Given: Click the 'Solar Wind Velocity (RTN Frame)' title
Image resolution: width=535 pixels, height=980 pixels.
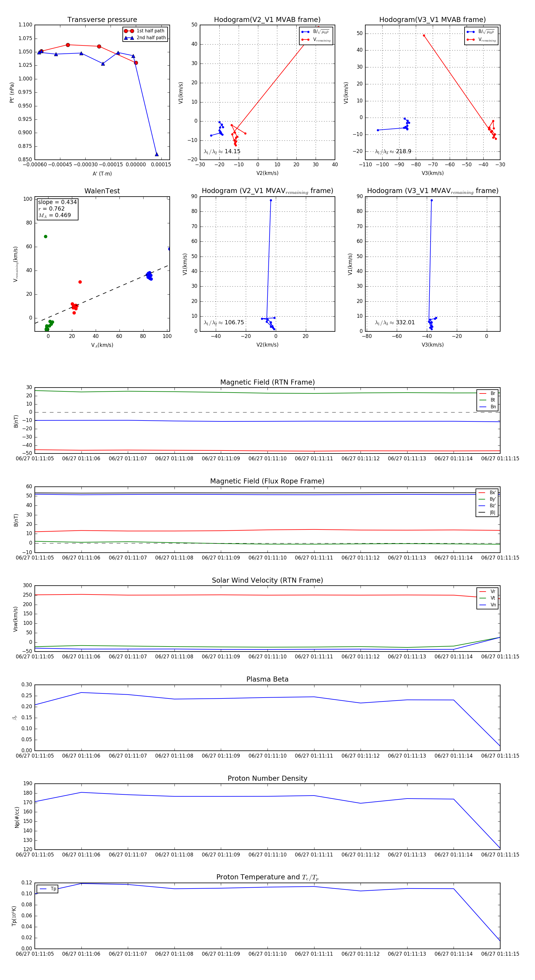Looking at the screenshot, I should (x=267, y=580).
